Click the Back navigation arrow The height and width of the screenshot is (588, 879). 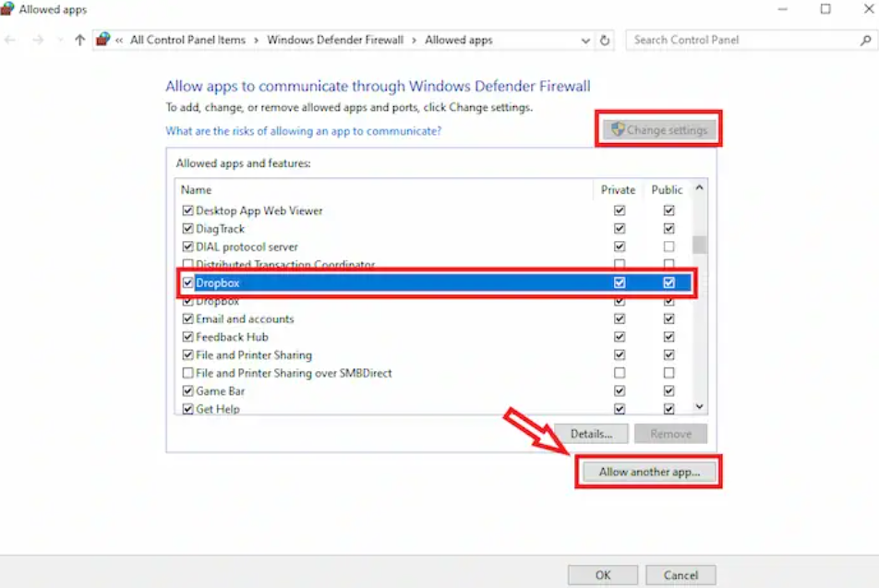tap(10, 40)
